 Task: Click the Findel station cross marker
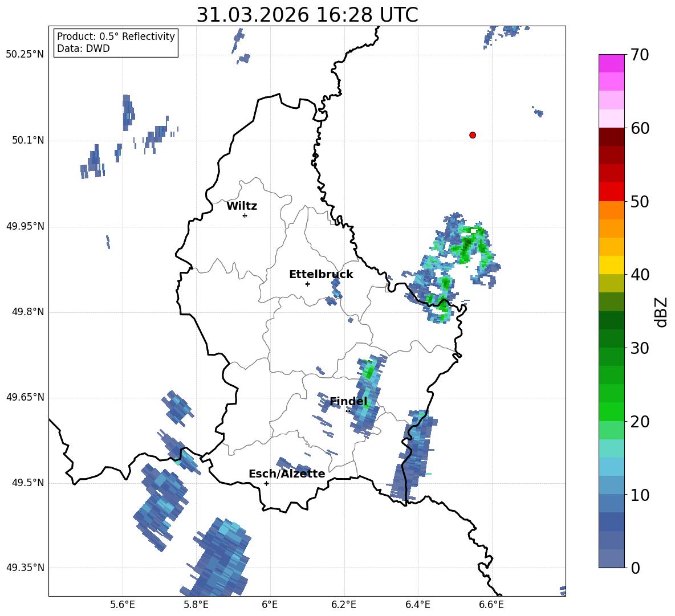tap(348, 411)
